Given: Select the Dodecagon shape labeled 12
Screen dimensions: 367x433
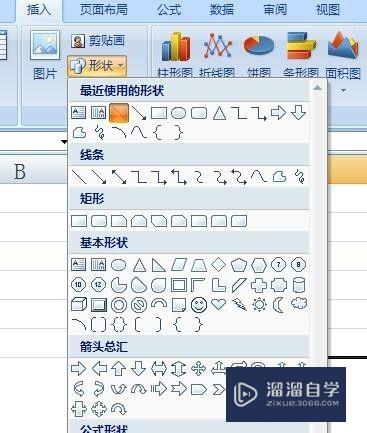Looking at the screenshot, I should [x=99, y=285].
